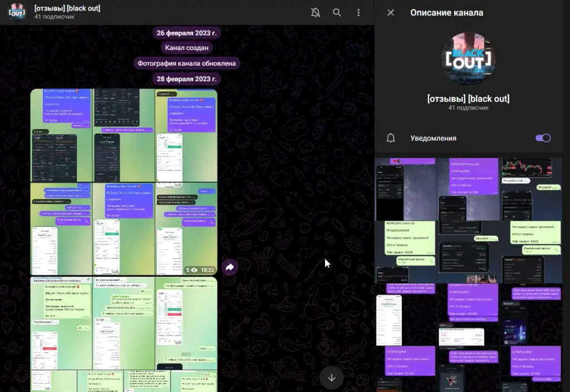Open first album's top-middle dark screenshot

(124, 135)
